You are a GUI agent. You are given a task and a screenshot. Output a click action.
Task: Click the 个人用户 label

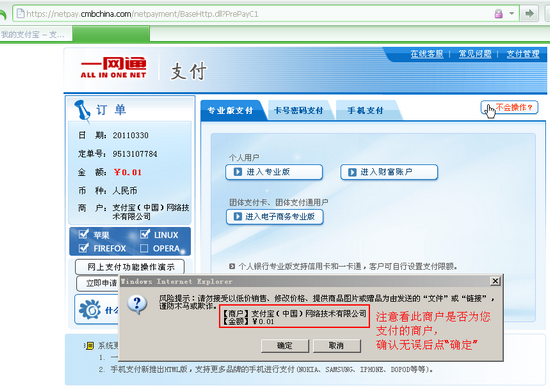244,157
